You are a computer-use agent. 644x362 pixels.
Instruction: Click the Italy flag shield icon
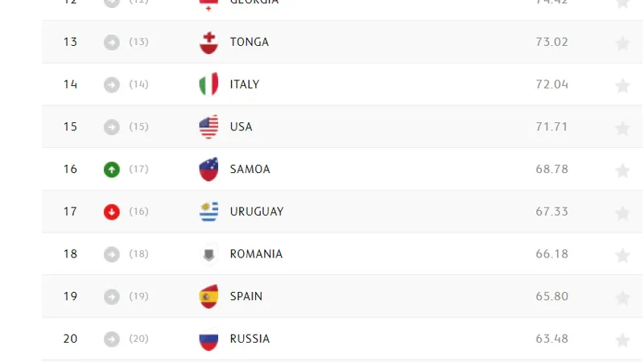pos(208,84)
